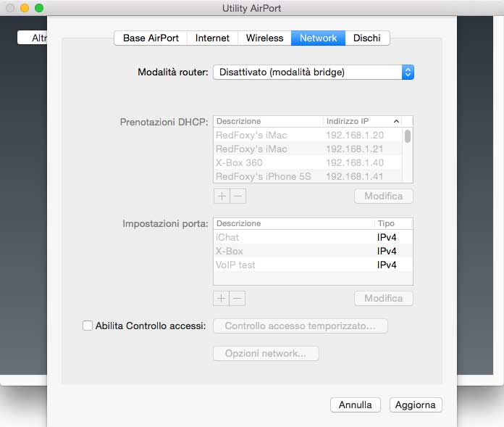Open the Modalità router dropdown
Image resolution: width=504 pixels, height=427 pixels.
click(x=314, y=72)
